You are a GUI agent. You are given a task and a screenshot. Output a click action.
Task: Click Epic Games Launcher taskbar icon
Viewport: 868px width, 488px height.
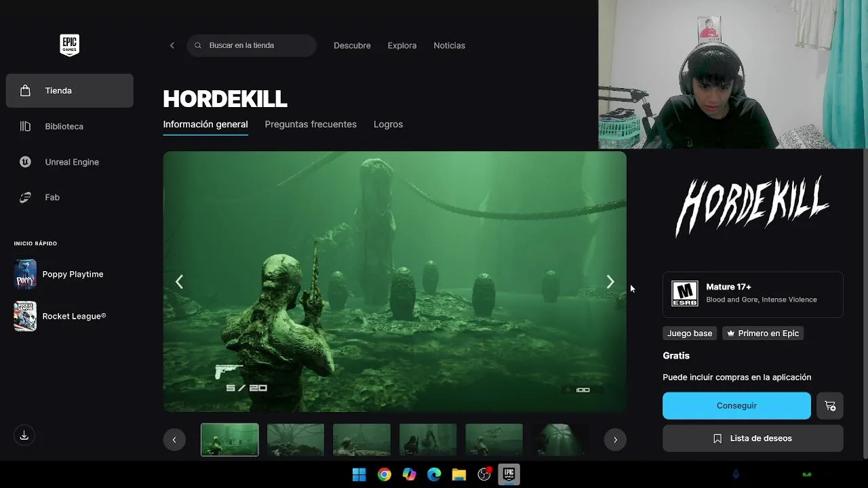coord(509,474)
